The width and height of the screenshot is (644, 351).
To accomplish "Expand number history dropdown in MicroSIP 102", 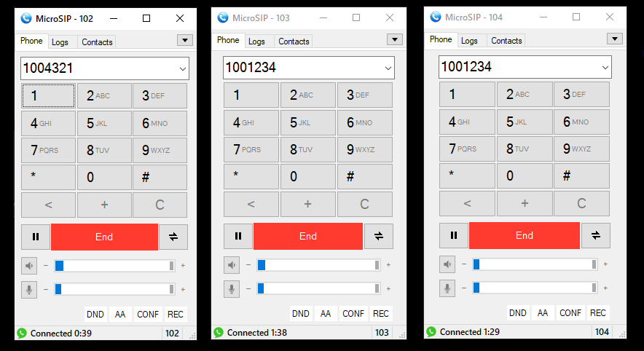I will (x=183, y=68).
